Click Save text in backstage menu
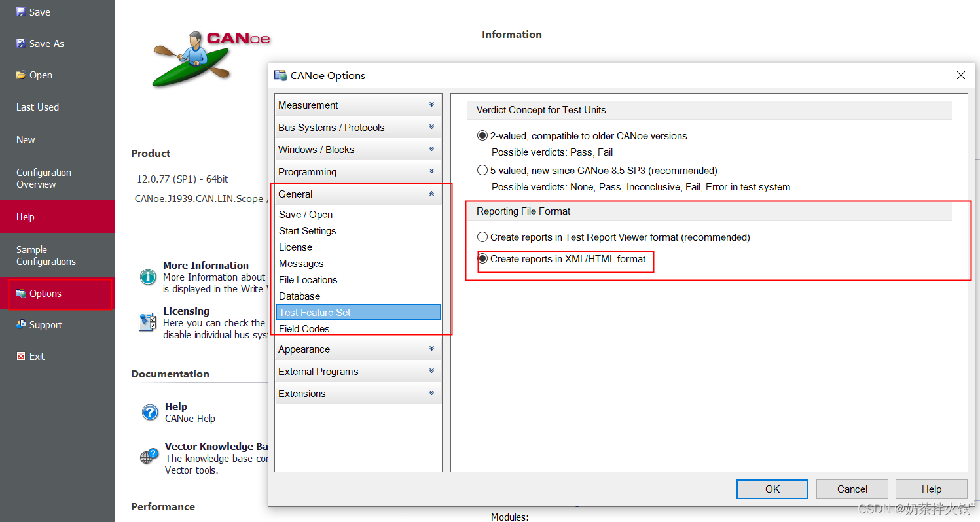 [x=40, y=12]
